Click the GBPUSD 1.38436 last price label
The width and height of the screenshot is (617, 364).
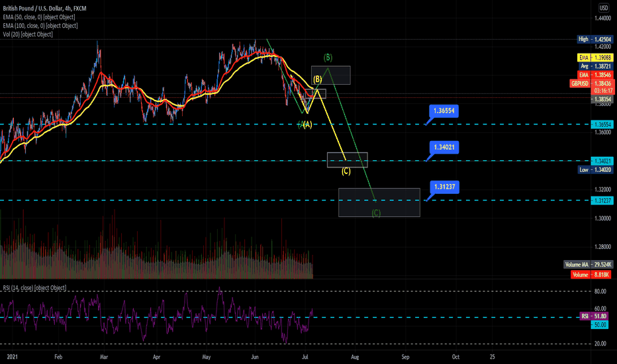pyautogui.click(x=591, y=83)
